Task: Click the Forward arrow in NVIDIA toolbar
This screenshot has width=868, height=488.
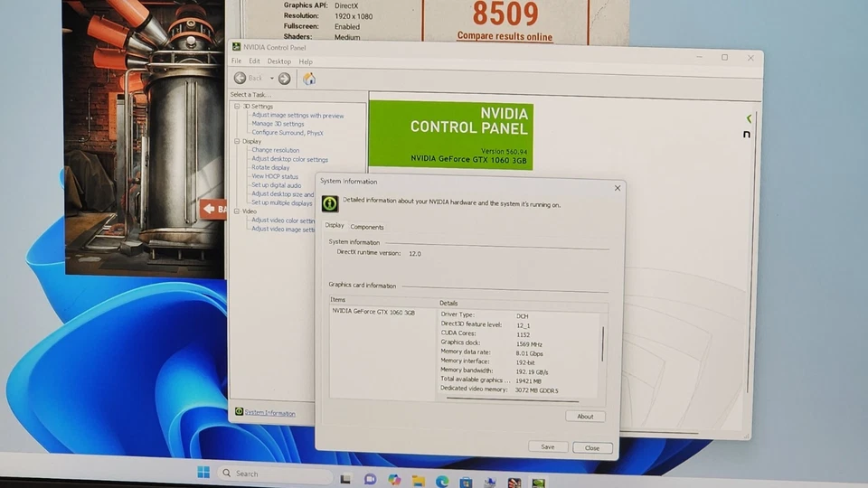Action: 285,79
